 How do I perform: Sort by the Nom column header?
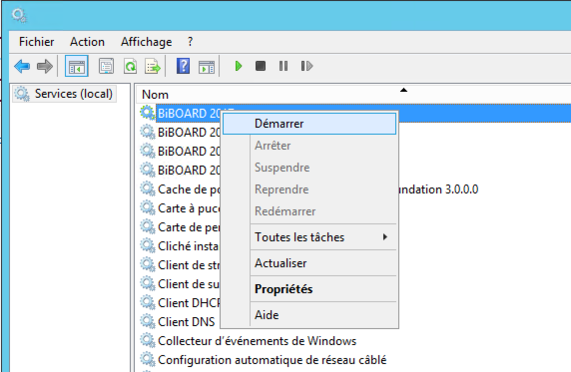(155, 95)
